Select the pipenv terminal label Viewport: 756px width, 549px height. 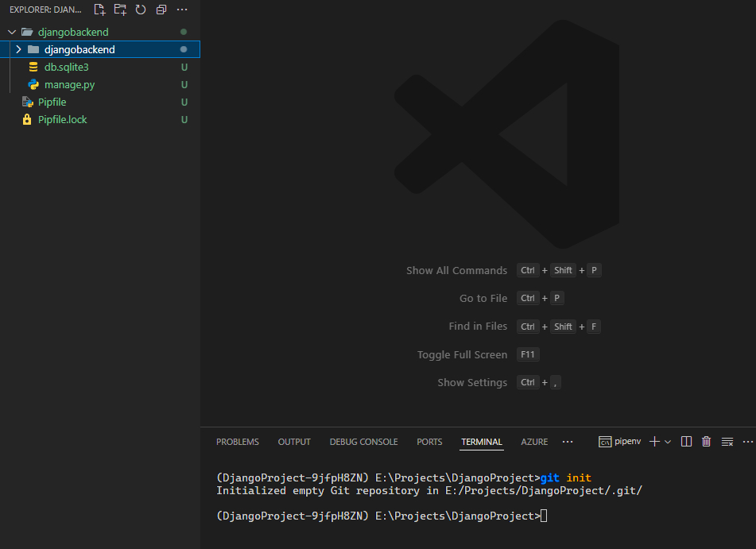click(620, 442)
